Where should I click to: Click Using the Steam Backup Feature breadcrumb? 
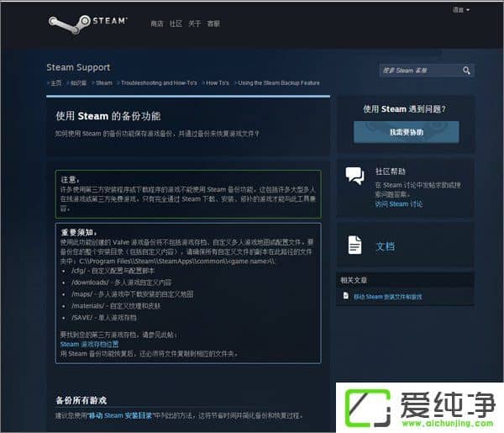(279, 83)
